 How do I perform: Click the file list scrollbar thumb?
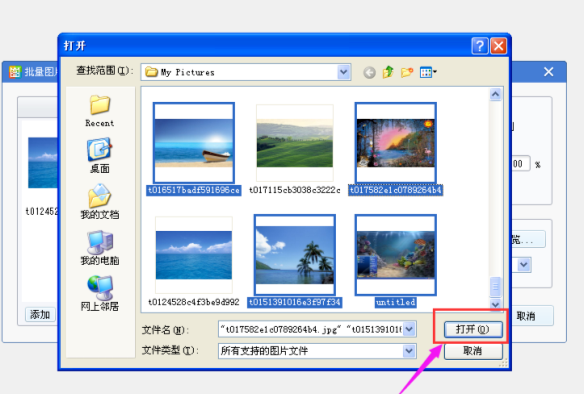(495, 287)
